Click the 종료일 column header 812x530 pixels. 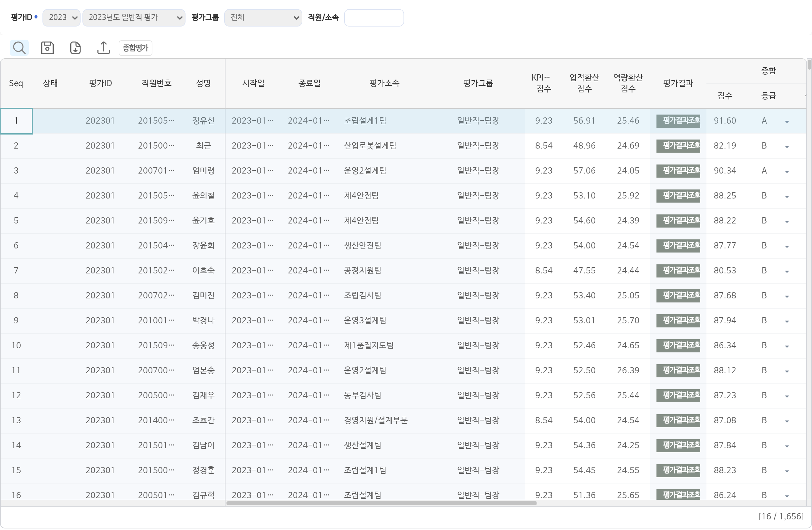tap(309, 83)
